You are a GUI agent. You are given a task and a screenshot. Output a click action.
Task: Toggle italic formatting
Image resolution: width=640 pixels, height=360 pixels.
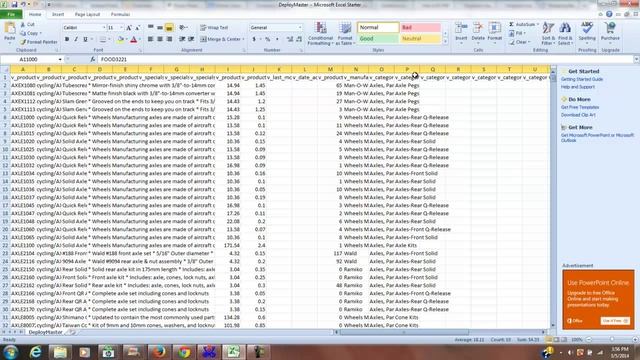[x=76, y=39]
